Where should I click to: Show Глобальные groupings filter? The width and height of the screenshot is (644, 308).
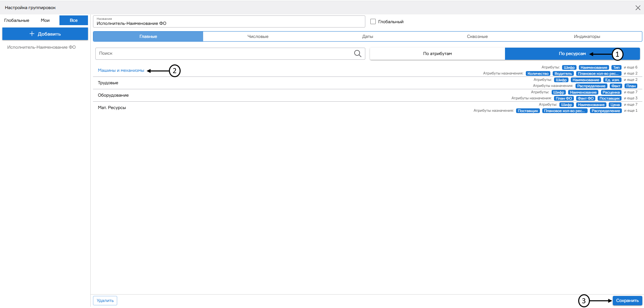[x=17, y=20]
